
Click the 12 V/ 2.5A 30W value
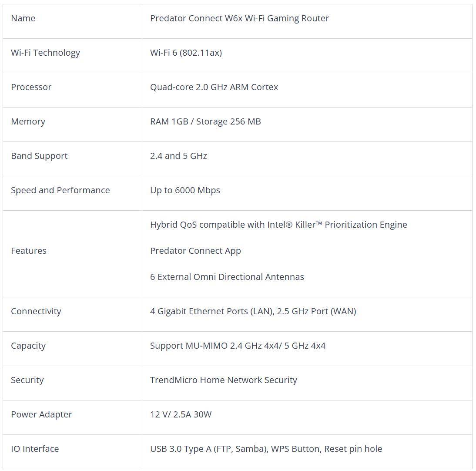click(x=181, y=414)
